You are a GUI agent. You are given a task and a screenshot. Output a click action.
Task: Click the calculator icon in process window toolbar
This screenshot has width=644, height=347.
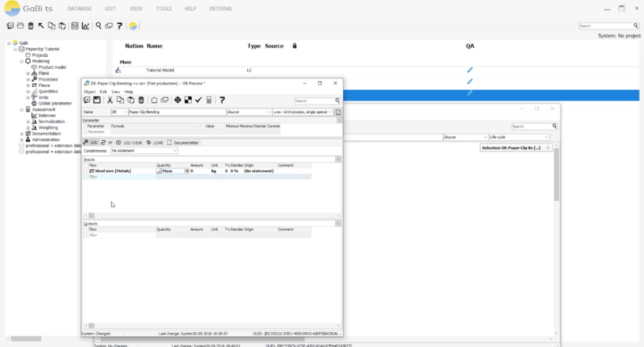(x=209, y=100)
